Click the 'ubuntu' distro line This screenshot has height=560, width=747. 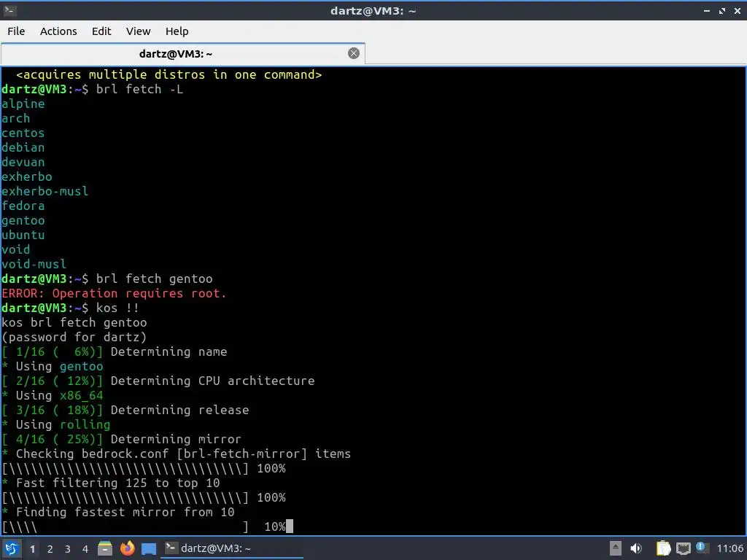pos(23,235)
